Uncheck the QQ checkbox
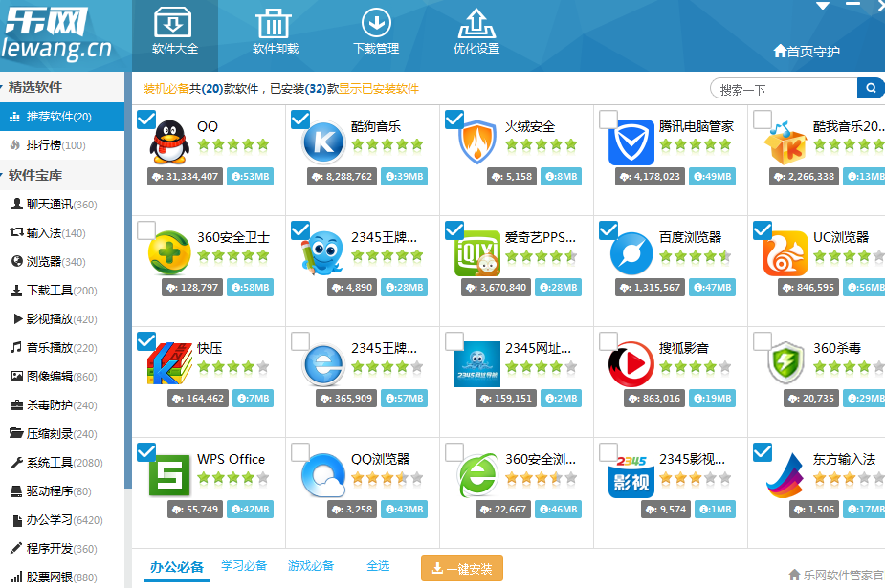 (x=146, y=120)
